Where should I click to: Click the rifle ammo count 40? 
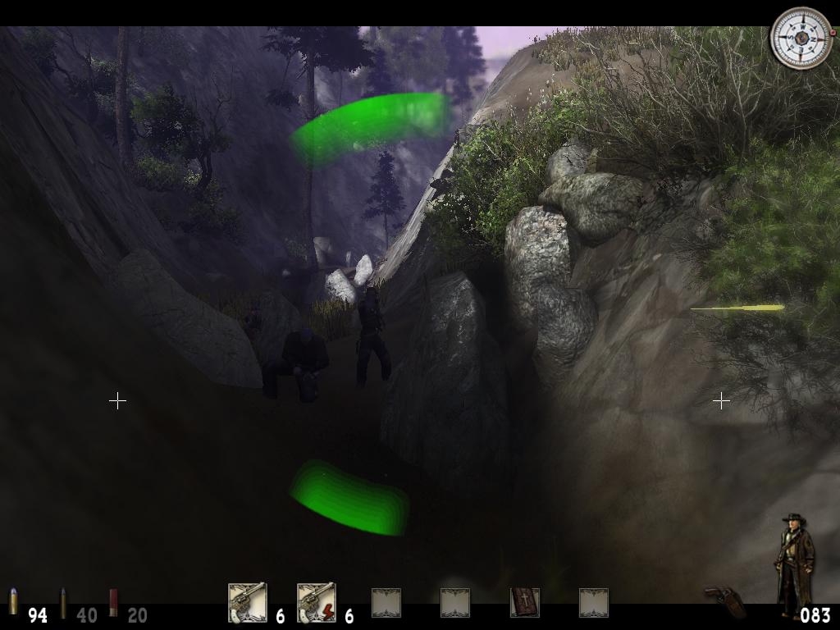pyautogui.click(x=87, y=615)
